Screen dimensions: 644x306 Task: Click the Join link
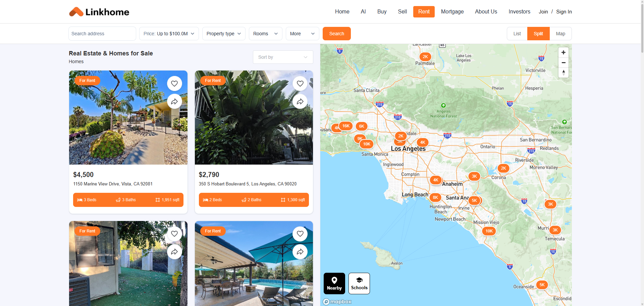click(x=543, y=12)
